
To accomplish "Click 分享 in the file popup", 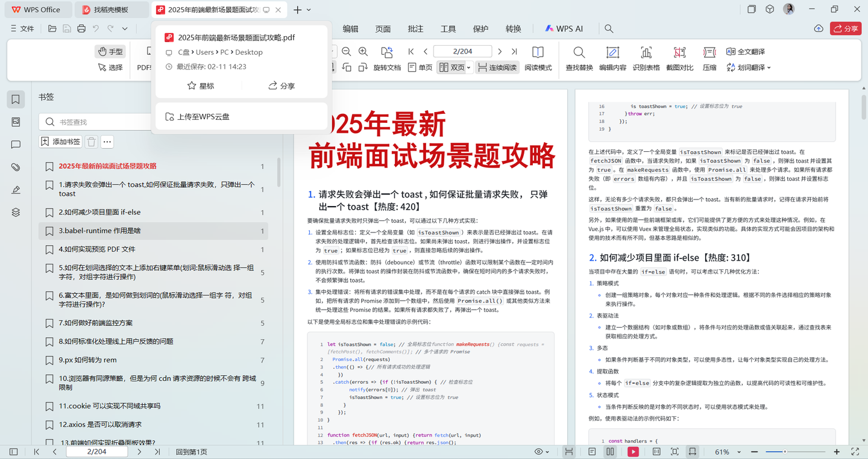I will coord(281,86).
